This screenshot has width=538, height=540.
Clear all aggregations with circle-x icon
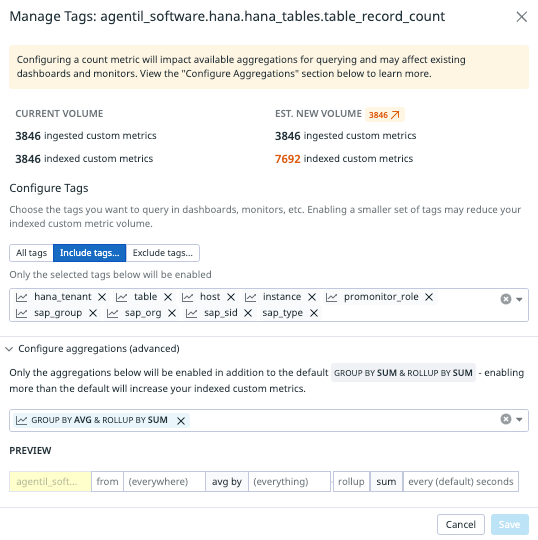pos(506,419)
